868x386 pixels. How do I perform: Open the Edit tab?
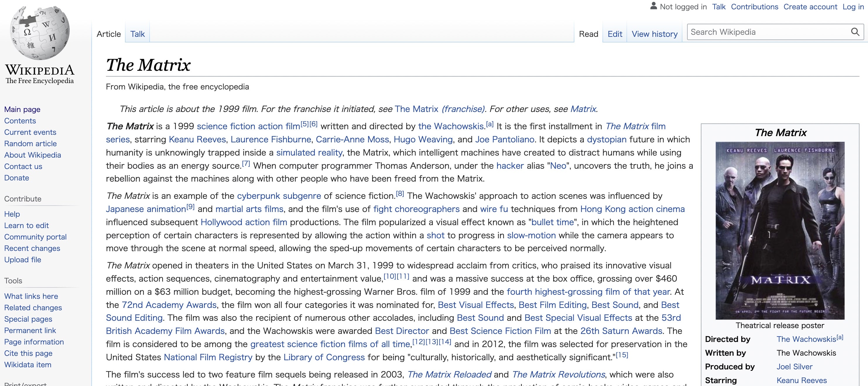pos(614,34)
